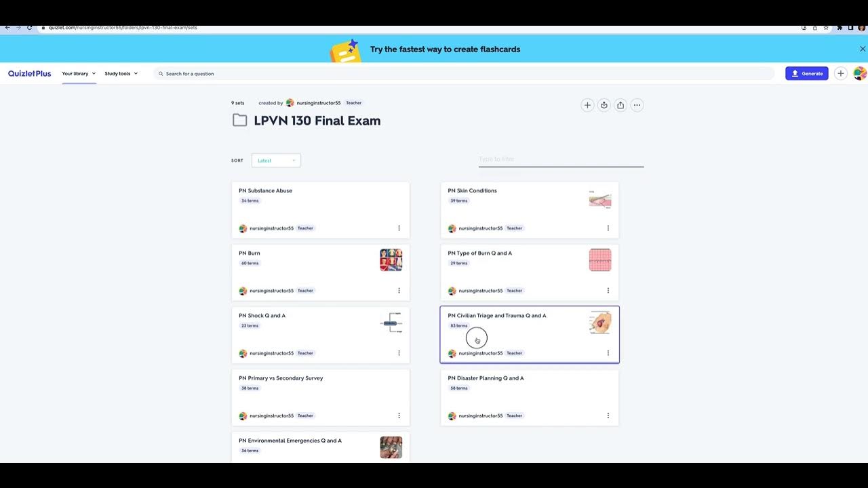This screenshot has height=488, width=868.
Task: Go to Quizlet Plus home logo
Action: pos(29,73)
